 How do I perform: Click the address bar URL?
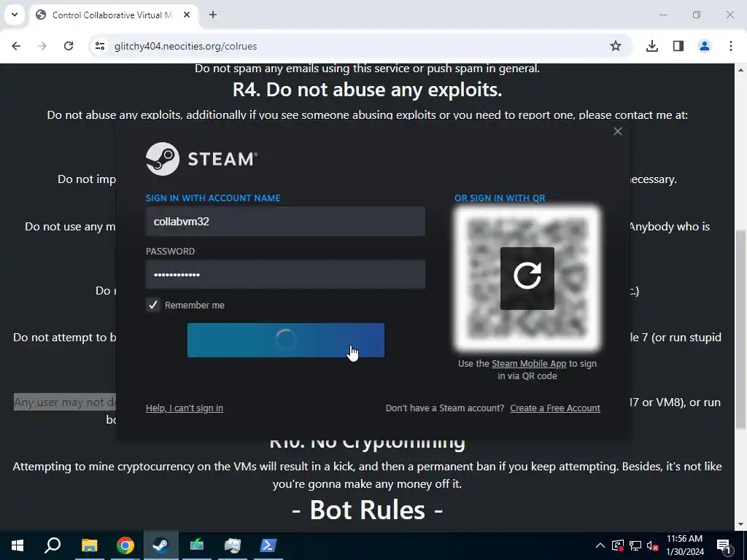coord(185,46)
